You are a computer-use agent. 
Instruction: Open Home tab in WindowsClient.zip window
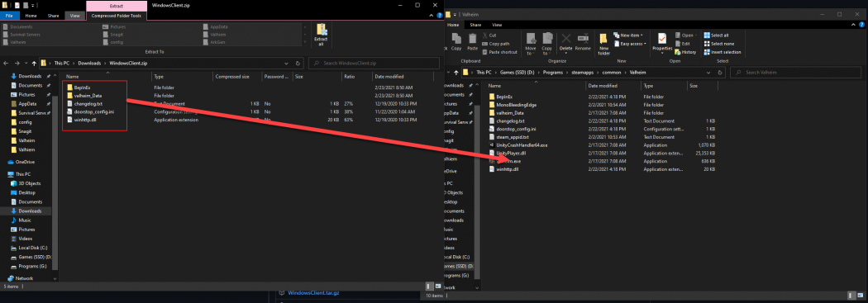click(32, 16)
